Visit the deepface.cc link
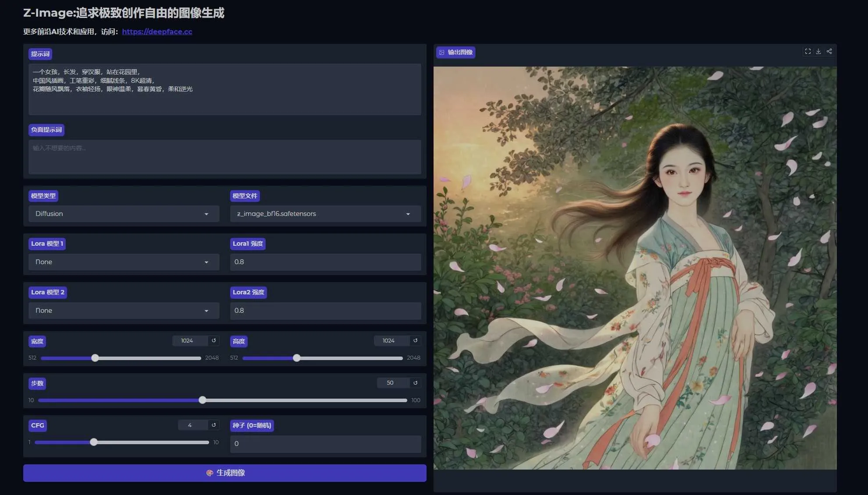868x495 pixels. pos(157,32)
